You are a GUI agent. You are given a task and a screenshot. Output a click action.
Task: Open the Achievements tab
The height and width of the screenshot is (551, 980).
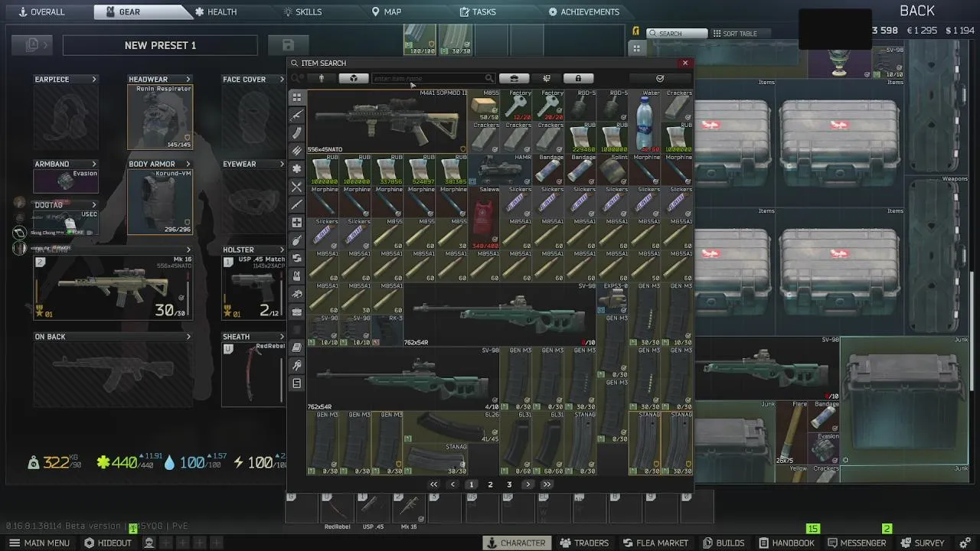[584, 11]
